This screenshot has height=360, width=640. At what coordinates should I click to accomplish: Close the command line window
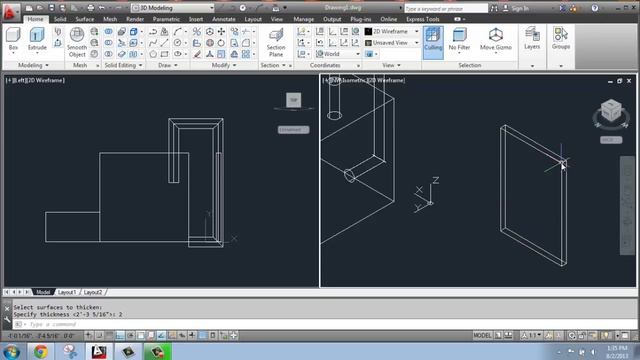7,309
